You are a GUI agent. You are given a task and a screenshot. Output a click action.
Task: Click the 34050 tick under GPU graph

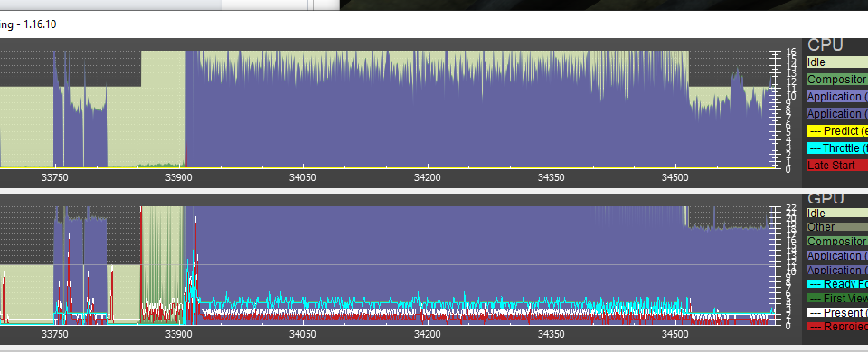coord(303,334)
